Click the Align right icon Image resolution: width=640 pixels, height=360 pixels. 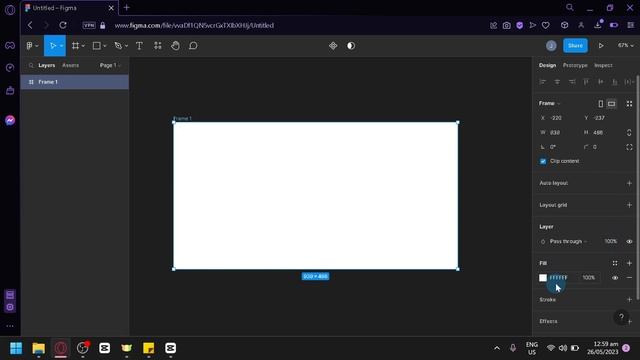coord(572,82)
